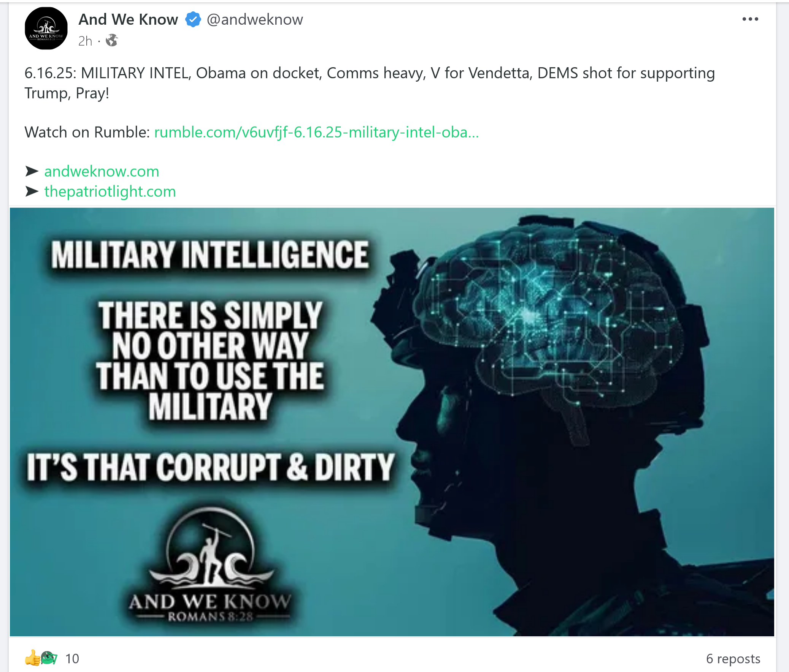Viewport: 789px width, 672px height.
Task: View the 10 reactions count
Action: point(72,659)
